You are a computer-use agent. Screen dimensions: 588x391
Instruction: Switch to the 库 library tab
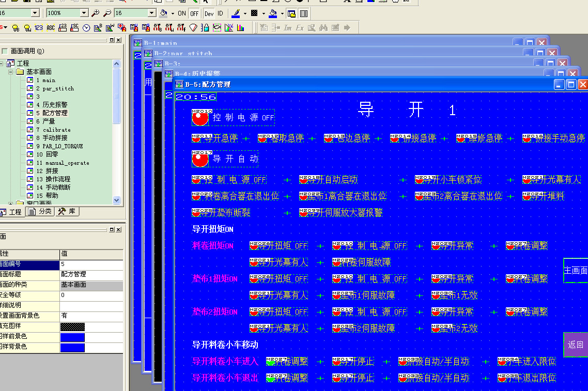click(67, 211)
